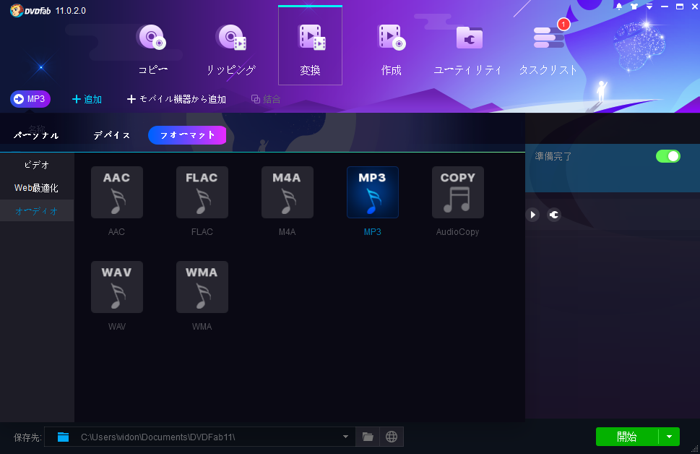This screenshot has width=700, height=454.
Task: Toggle the 準備完了 switch
Action: coord(668,156)
